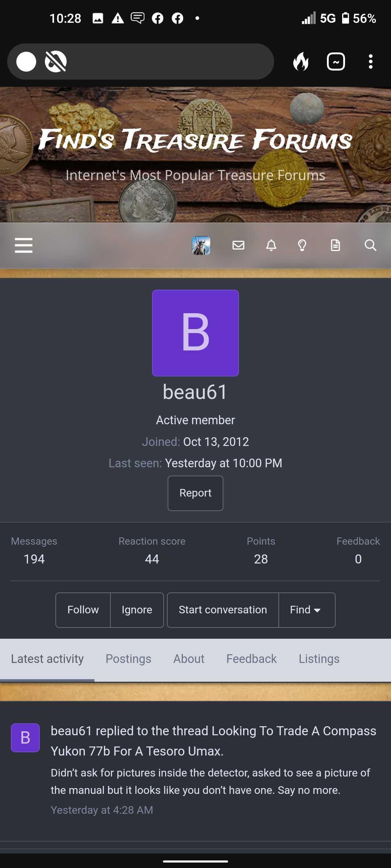Image resolution: width=391 pixels, height=868 pixels.
Task: Tap the privacy shield icon in address bar
Action: click(x=56, y=61)
